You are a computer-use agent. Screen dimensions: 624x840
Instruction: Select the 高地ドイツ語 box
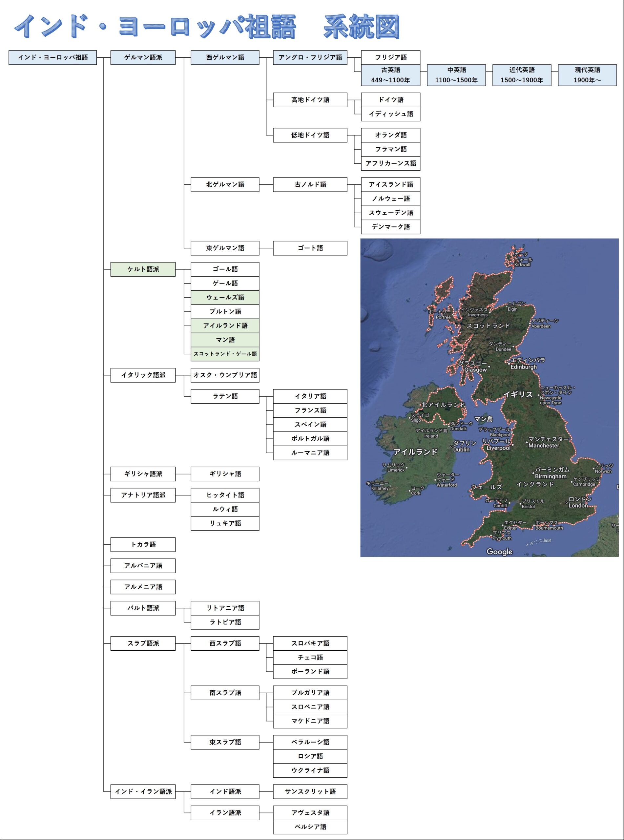[x=310, y=100]
